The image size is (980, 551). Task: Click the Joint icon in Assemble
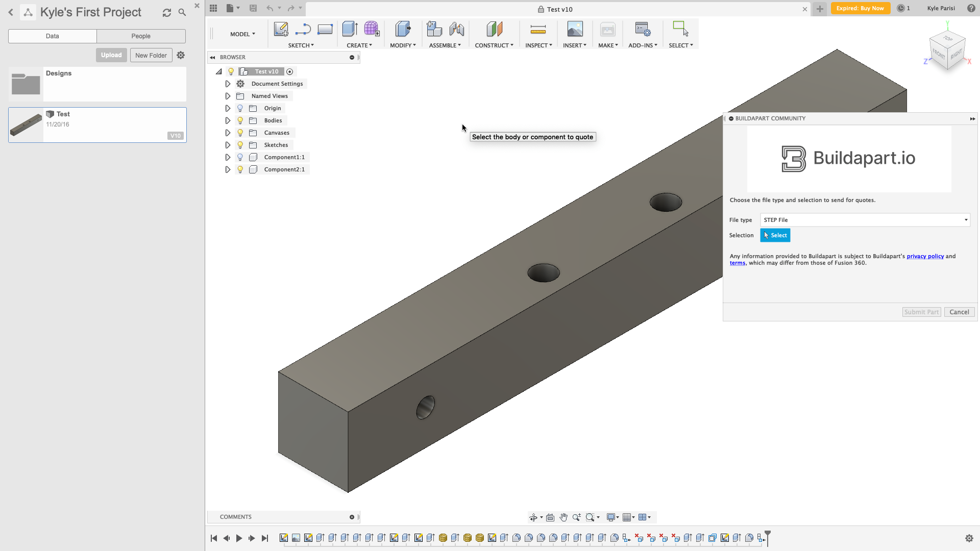pos(457,29)
